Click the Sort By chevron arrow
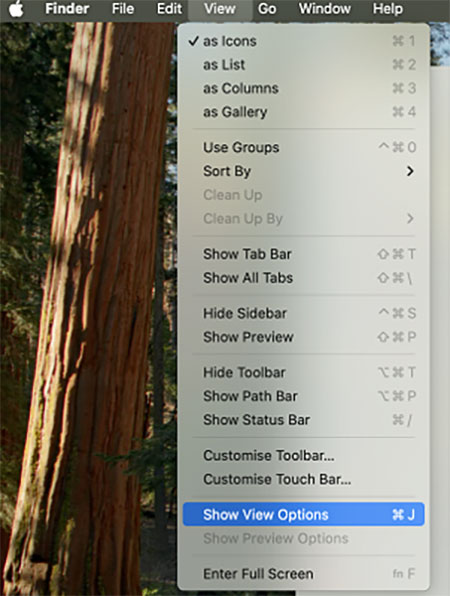The image size is (450, 596). (410, 171)
